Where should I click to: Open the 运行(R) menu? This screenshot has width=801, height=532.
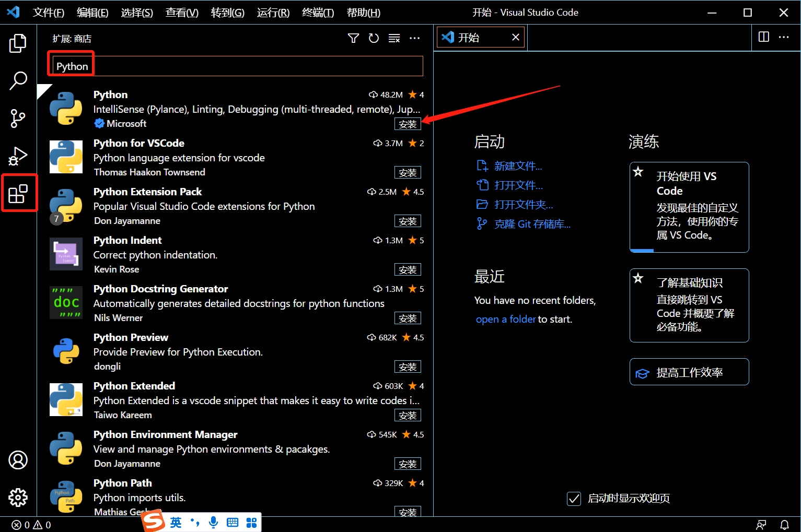click(273, 13)
